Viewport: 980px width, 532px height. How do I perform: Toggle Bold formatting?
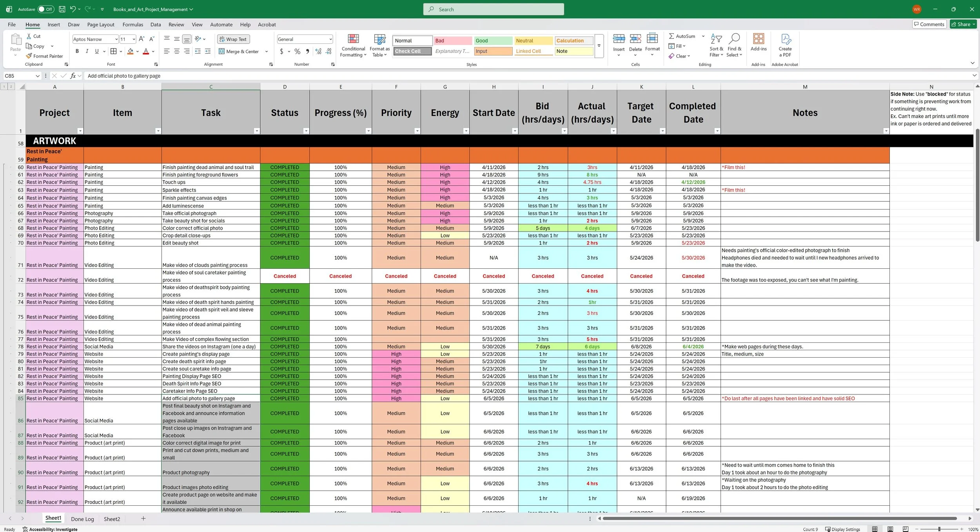tap(77, 51)
